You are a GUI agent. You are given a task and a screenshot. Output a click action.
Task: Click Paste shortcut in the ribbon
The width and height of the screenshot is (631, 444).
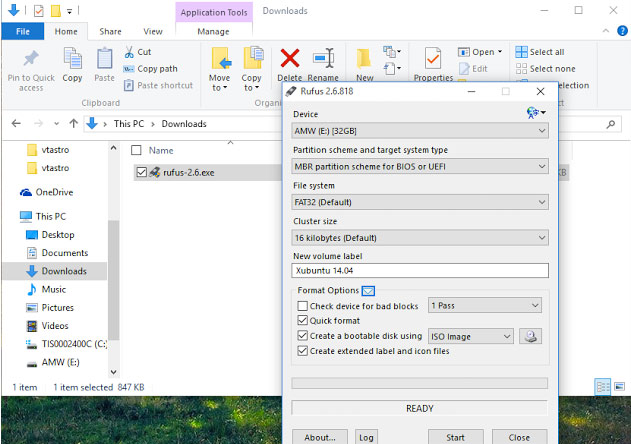[159, 85]
